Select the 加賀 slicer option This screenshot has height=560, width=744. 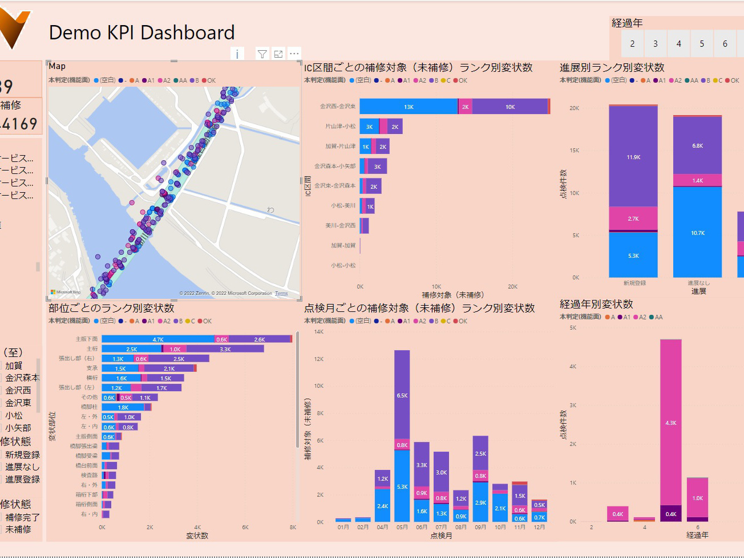coord(14,366)
